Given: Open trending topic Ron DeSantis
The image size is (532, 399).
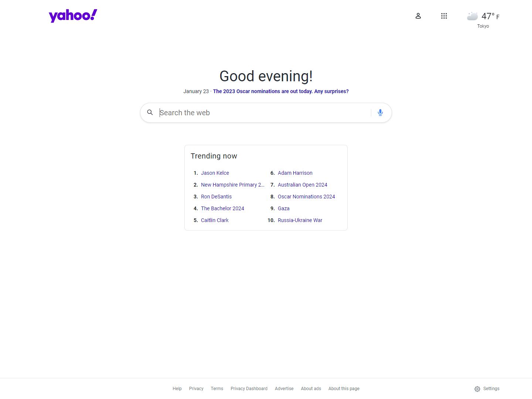Looking at the screenshot, I should tap(216, 197).
